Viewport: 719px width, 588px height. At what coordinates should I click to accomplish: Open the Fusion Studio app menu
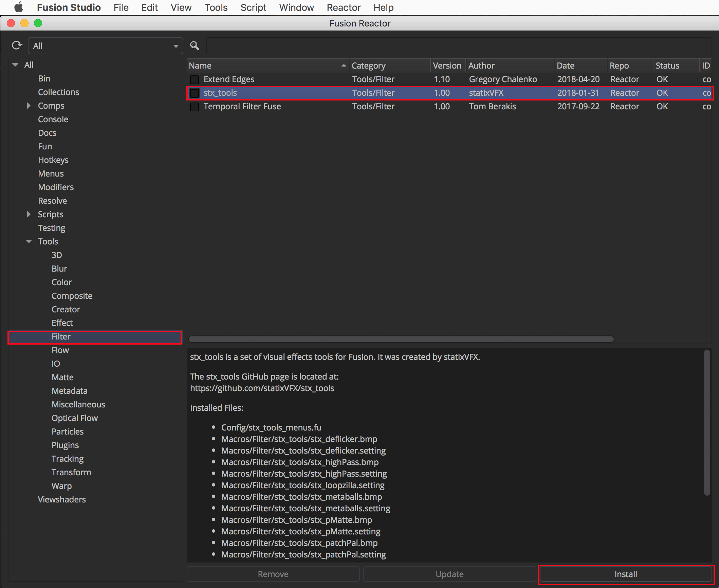[69, 7]
